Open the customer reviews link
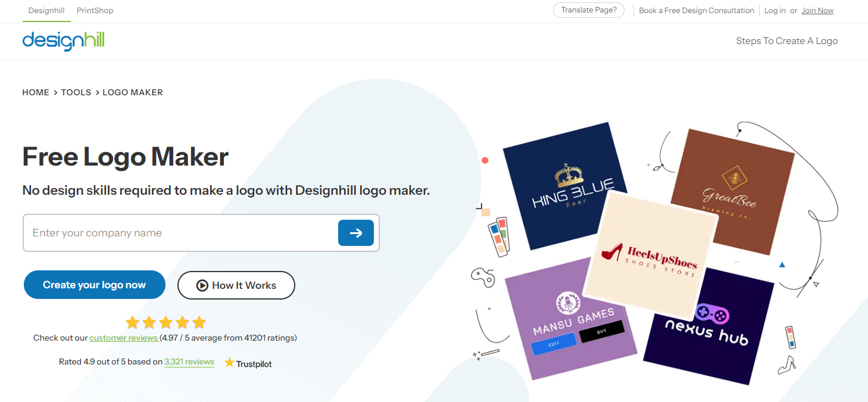The height and width of the screenshot is (402, 868). [x=123, y=338]
